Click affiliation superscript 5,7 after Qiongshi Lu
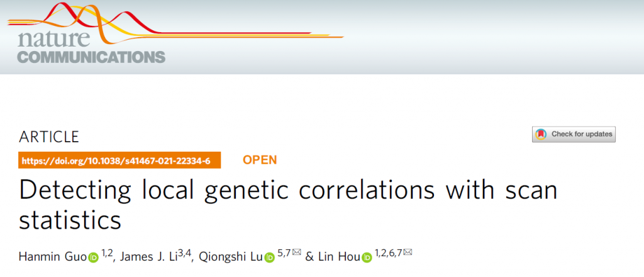 (x=284, y=253)
